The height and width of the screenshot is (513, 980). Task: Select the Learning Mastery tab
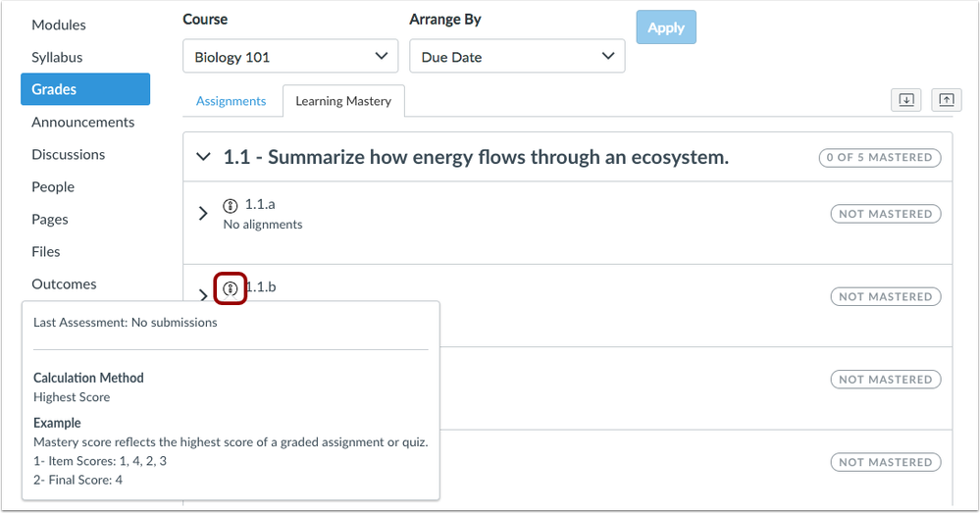point(343,101)
